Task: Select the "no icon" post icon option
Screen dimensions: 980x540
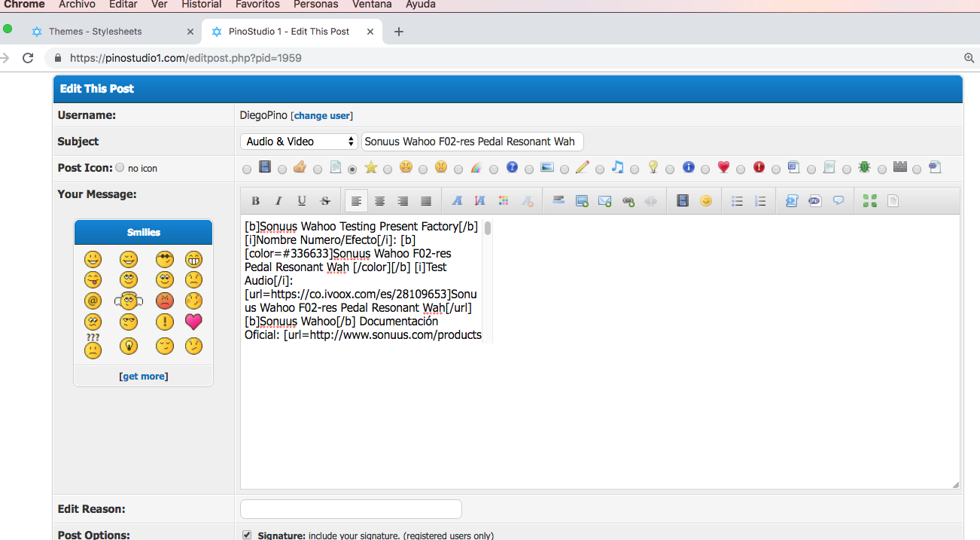Action: coord(120,168)
